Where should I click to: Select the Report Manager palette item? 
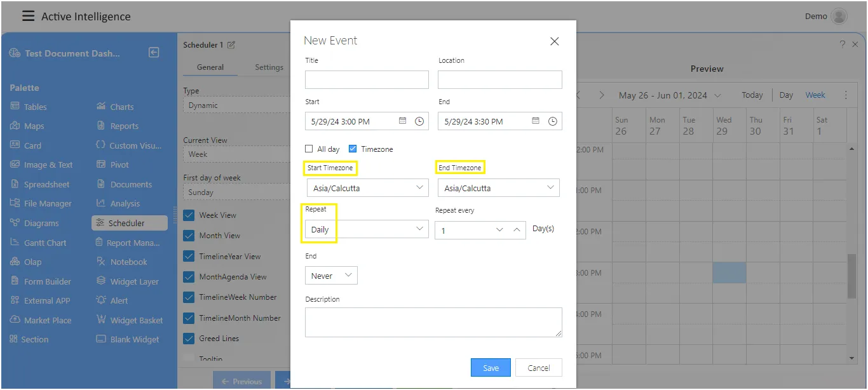(128, 243)
